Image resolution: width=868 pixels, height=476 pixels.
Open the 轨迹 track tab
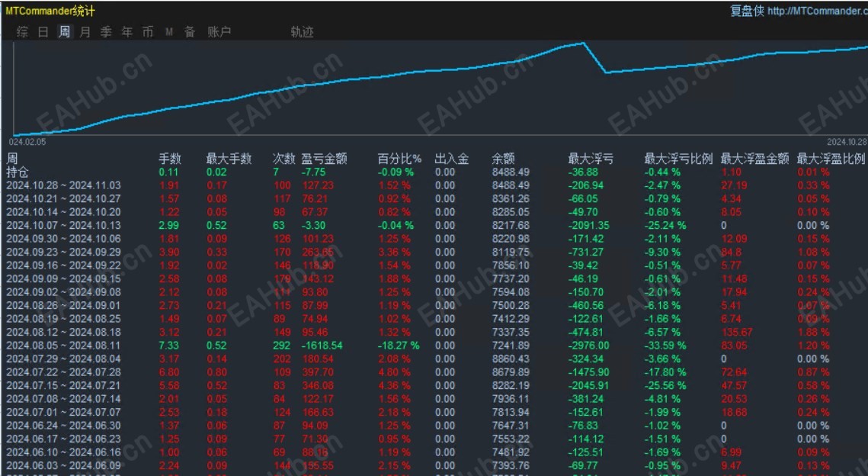pyautogui.click(x=303, y=32)
